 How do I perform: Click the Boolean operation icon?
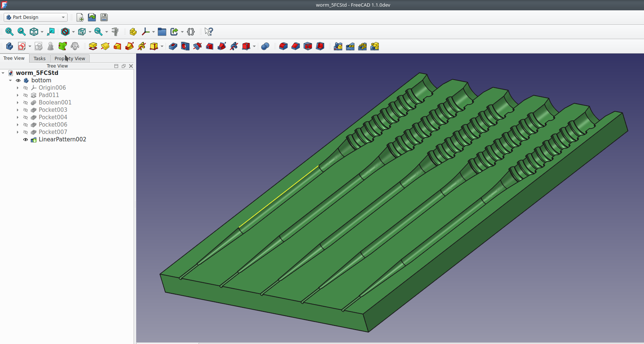pos(265,46)
